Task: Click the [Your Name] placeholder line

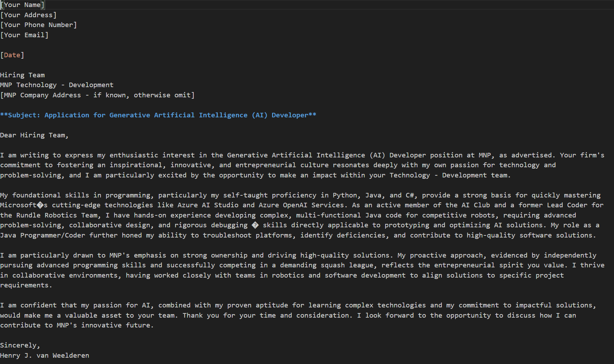Action: tap(22, 5)
